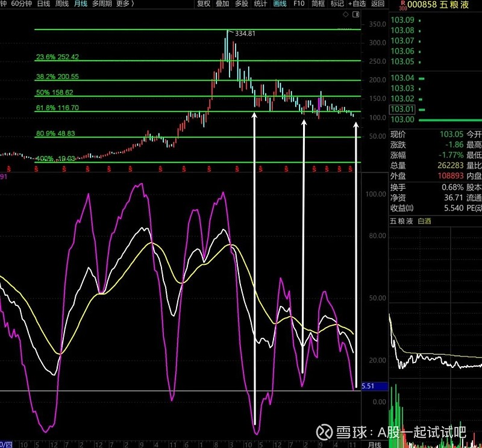Image resolution: width=482 pixels, height=448 pixels.
Task: Click order book price 103.07
Action: coord(402,41)
